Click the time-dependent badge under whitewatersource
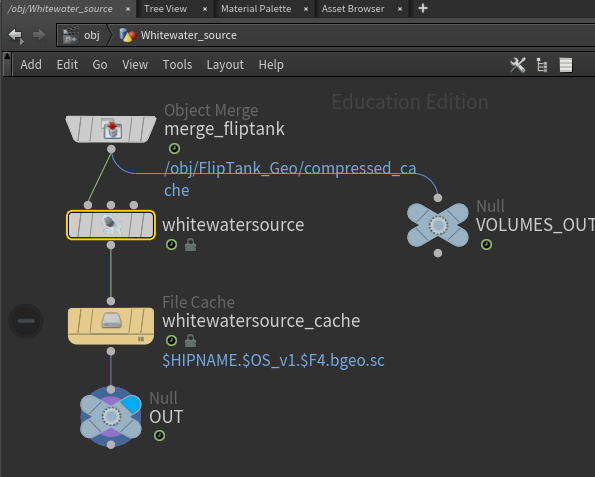 coord(172,244)
